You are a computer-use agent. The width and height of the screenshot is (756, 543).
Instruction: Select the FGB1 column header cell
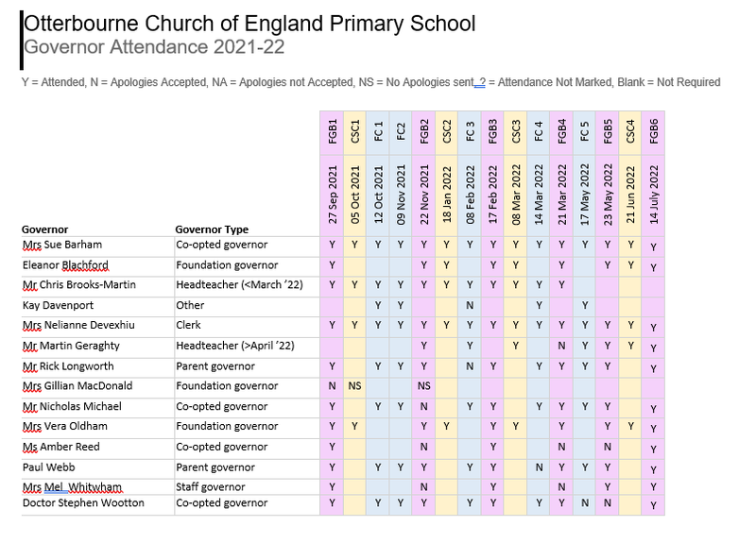click(x=332, y=133)
